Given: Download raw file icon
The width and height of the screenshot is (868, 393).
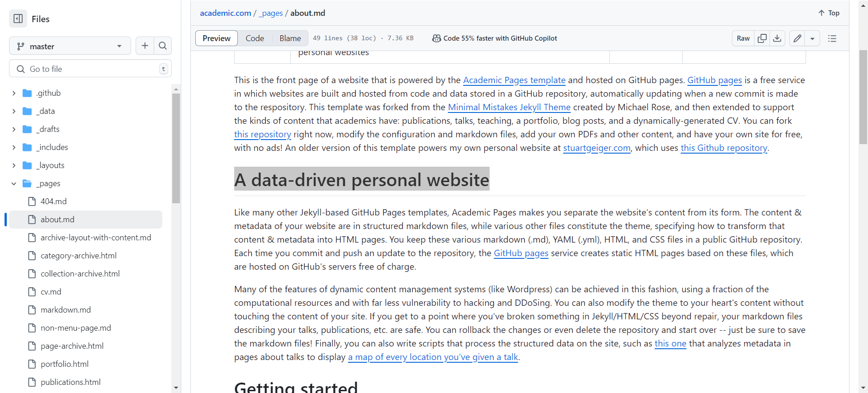Looking at the screenshot, I should coord(777,38).
